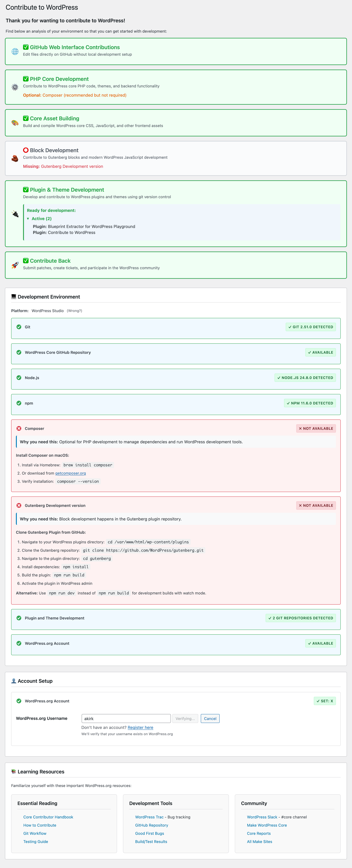This screenshot has width=352, height=868.
Task: Click the Gutenberg NOT AVAILABLE badge
Action: click(316, 505)
